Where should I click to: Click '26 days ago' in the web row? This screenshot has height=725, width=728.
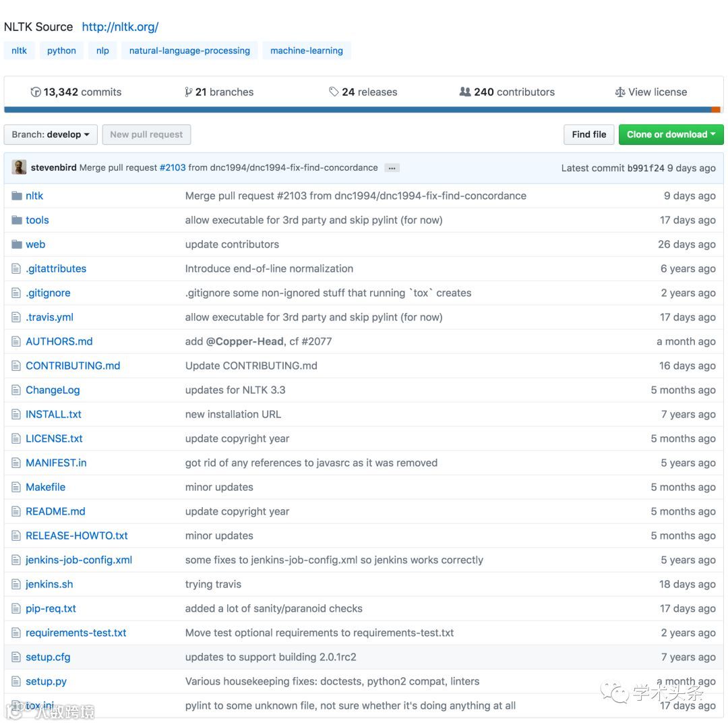687,244
